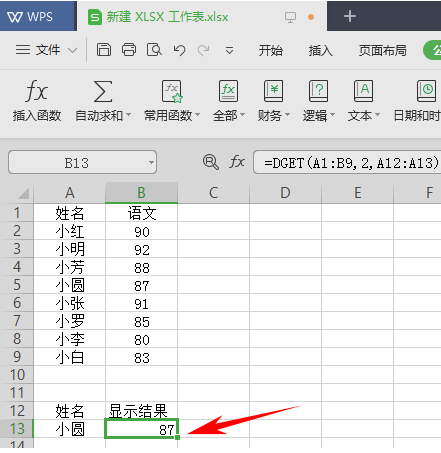Click the AutoSum sigma icon

pyautogui.click(x=103, y=91)
